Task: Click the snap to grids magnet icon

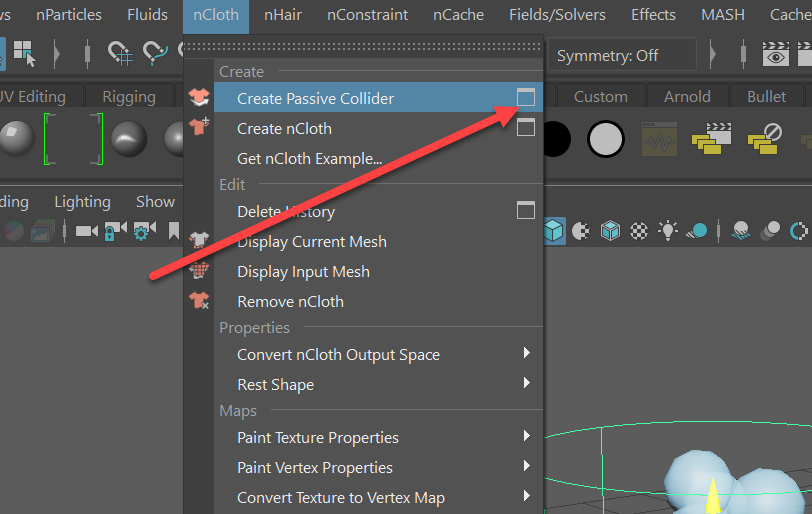Action: coord(120,53)
